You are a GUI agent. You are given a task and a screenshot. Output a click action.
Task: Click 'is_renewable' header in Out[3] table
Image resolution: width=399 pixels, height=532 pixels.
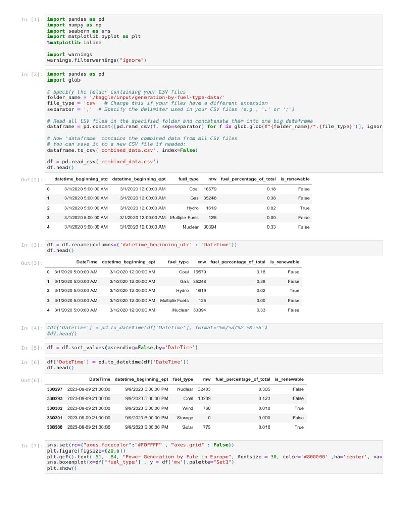coord(285,262)
